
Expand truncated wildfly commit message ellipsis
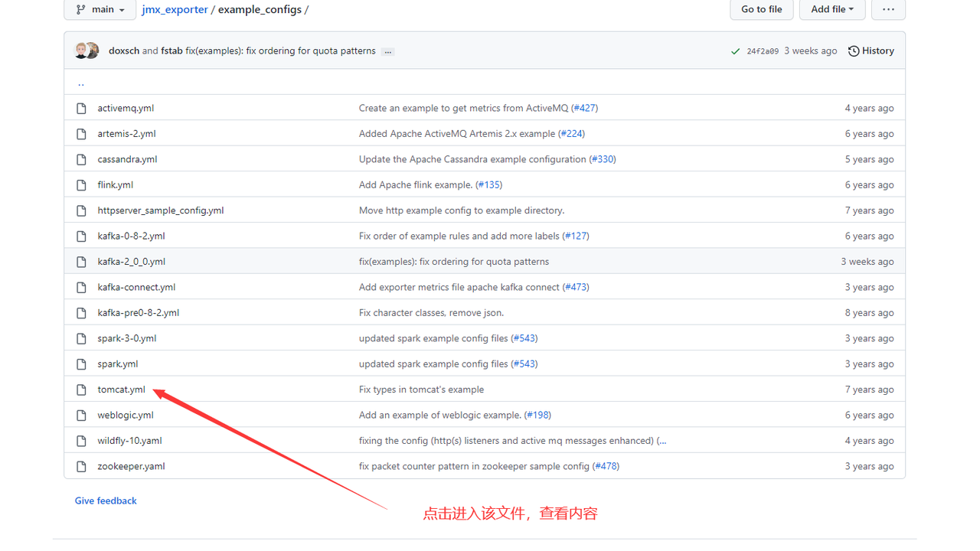[662, 441]
